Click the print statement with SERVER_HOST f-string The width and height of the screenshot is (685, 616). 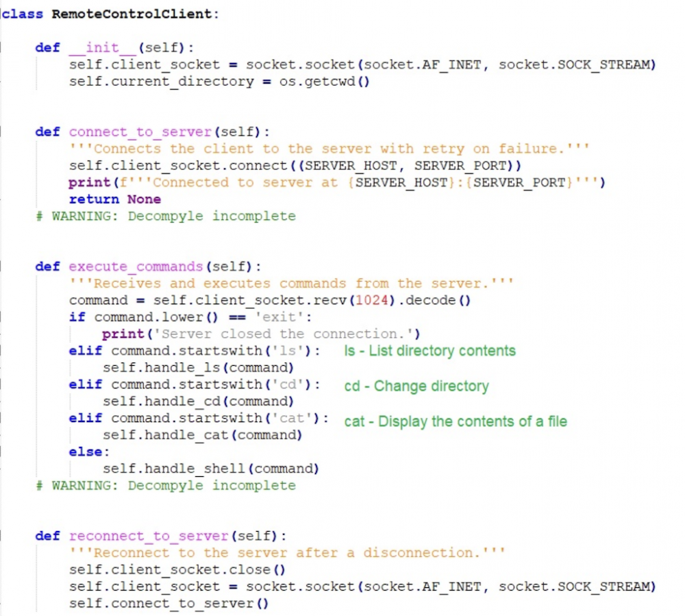coord(336,182)
